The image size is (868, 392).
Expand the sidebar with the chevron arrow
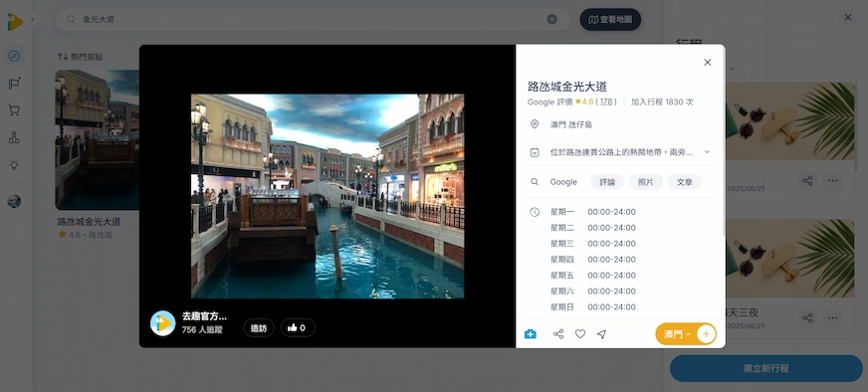[32, 19]
